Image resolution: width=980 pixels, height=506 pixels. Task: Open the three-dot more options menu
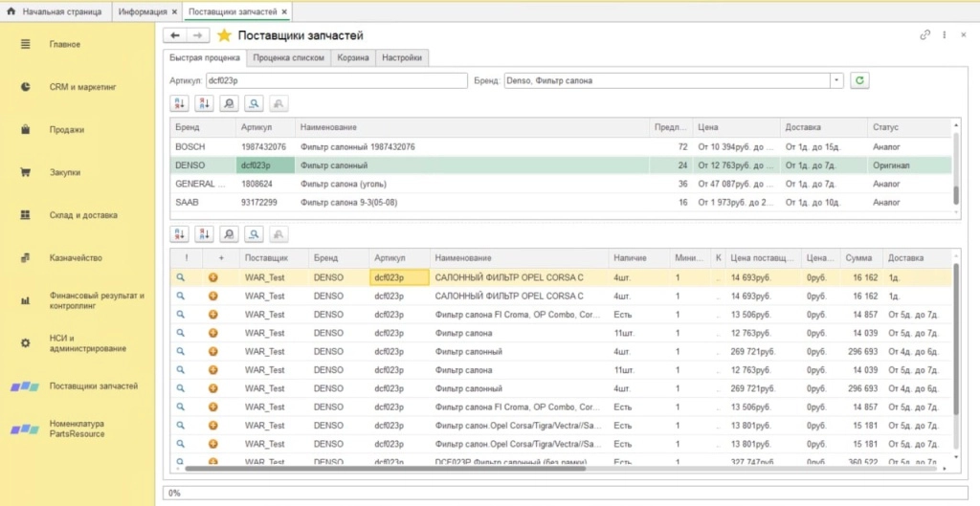pyautogui.click(x=946, y=35)
